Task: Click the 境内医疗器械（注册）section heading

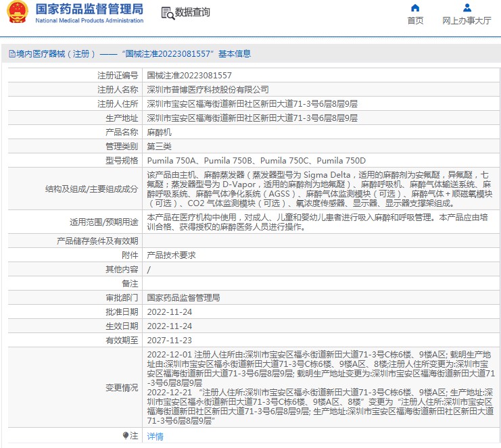Action: tap(53, 54)
